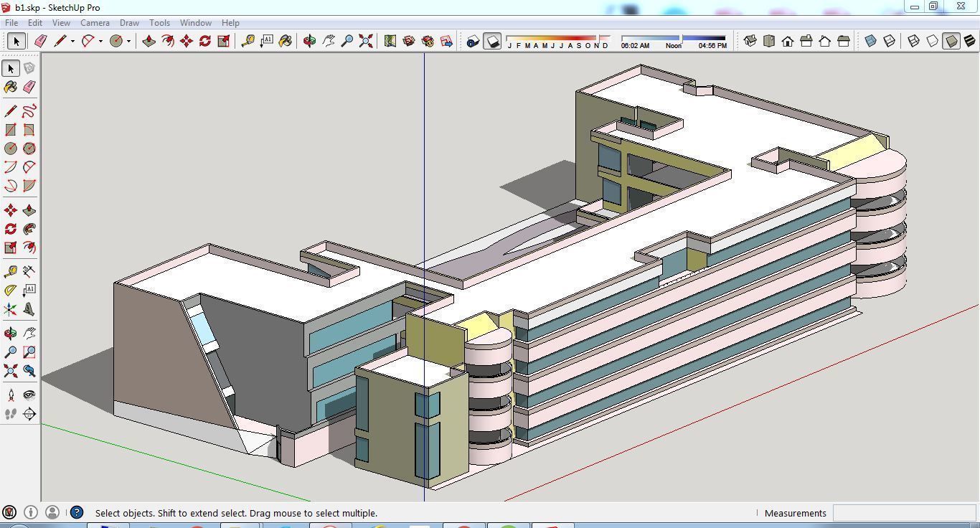Click Push/Pull in the top toolbar
The height and width of the screenshot is (528, 980).
[149, 41]
